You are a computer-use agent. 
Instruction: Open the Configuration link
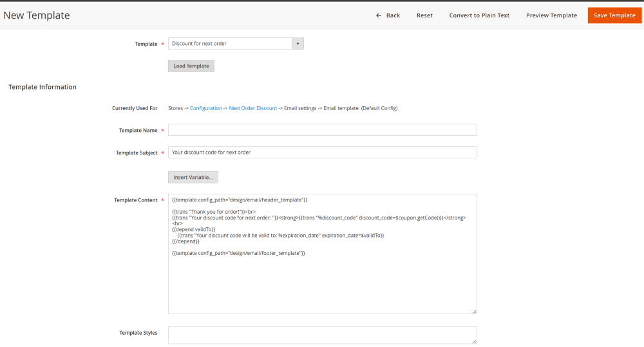tap(206, 108)
